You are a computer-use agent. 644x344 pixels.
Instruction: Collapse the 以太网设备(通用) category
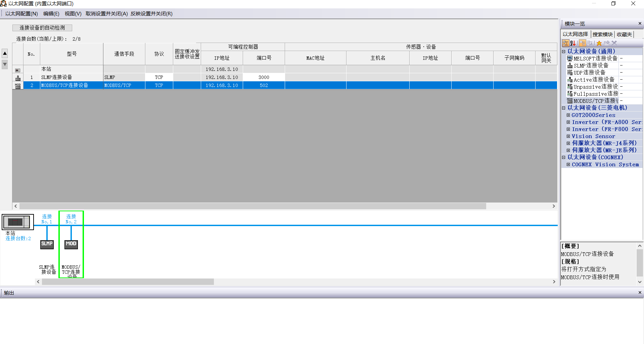(564, 51)
